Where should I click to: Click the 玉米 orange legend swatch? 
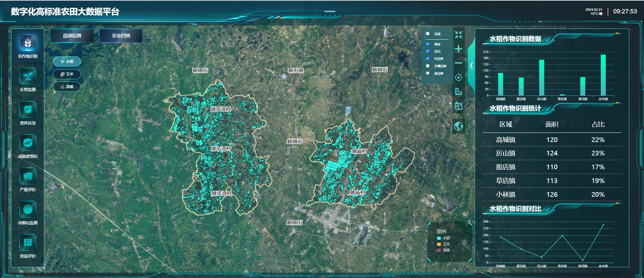coord(439,244)
